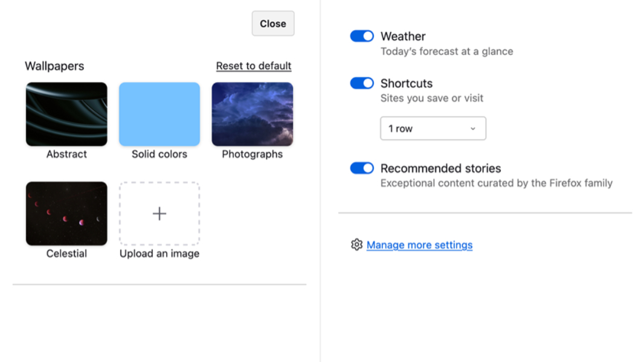Choose the Photographs wallpaper
Viewport: 644px width, 362px height.
point(252,113)
